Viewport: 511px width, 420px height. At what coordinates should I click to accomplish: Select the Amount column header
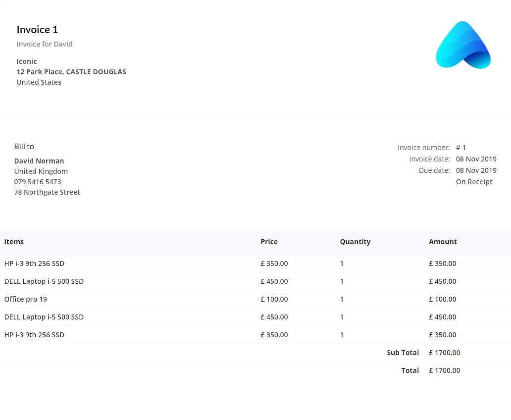(x=443, y=242)
